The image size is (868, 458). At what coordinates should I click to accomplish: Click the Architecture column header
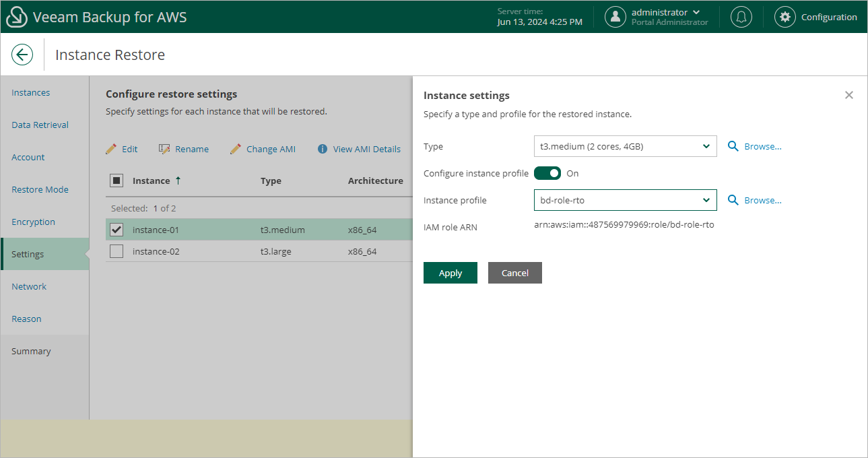376,181
